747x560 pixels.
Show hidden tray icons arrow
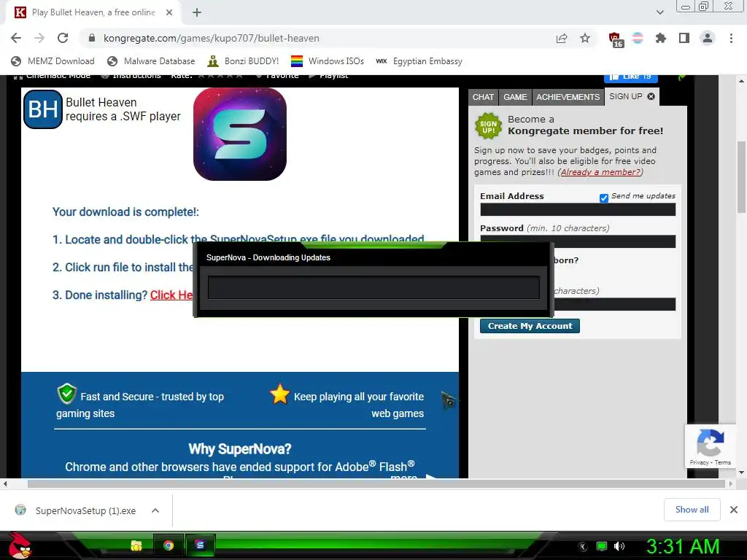click(x=583, y=546)
